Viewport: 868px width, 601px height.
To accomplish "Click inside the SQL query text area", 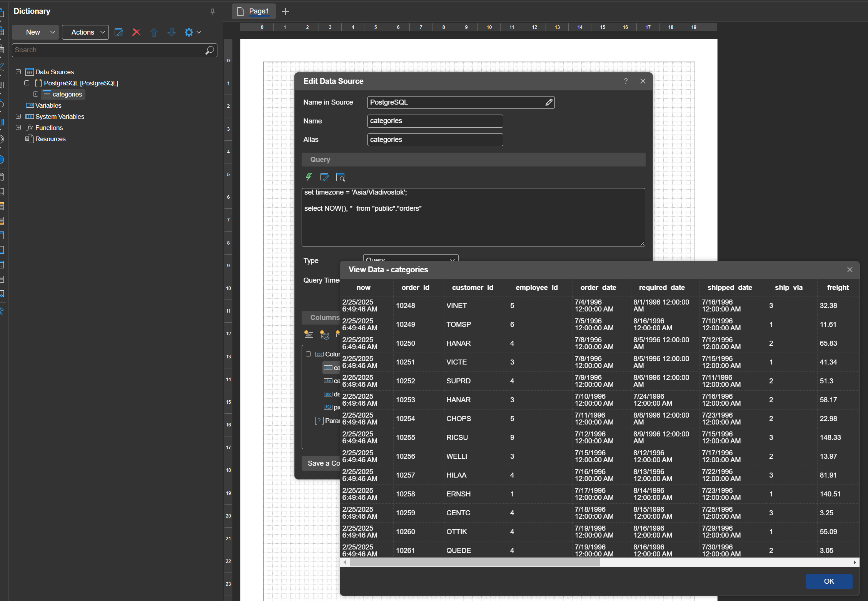I will pyautogui.click(x=473, y=217).
